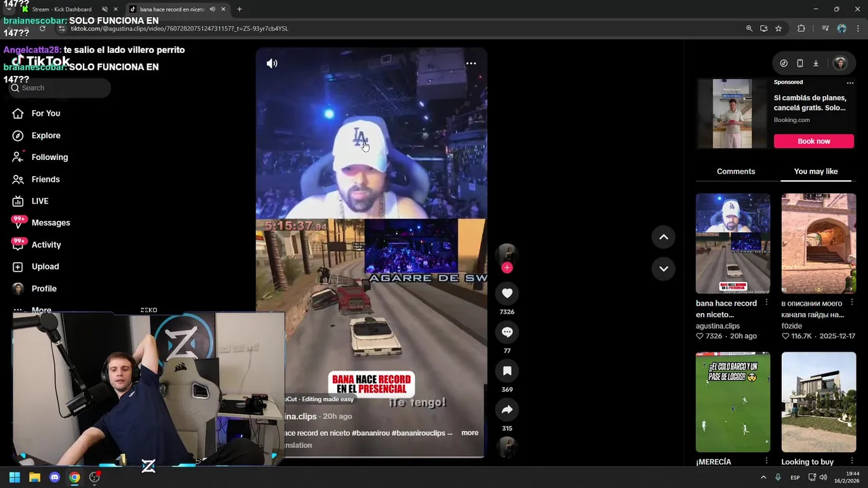
Task: Click the TikTok search field
Action: point(60,87)
